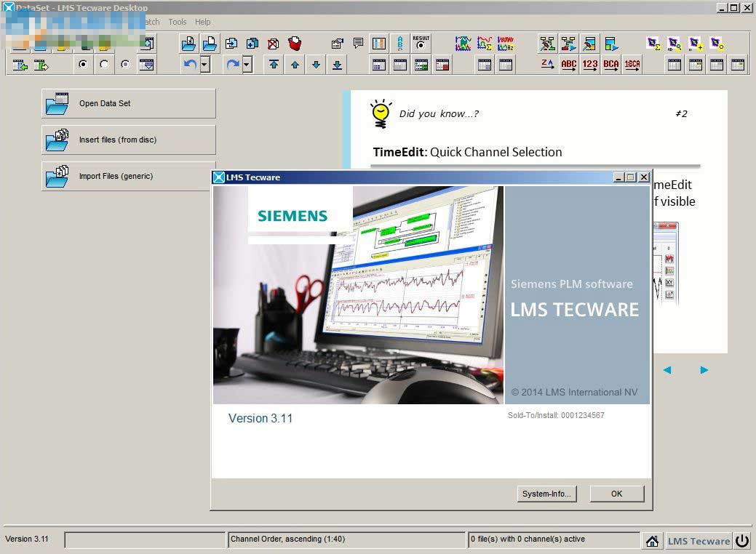Click the vertical AB label icon
The width and height of the screenshot is (756, 554).
tap(400, 44)
